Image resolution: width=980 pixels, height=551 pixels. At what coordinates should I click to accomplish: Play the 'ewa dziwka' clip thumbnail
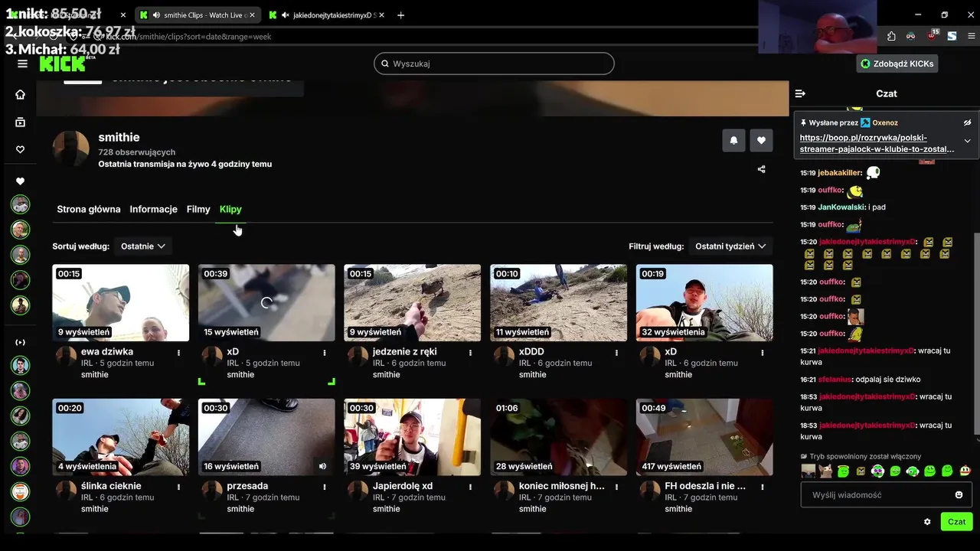point(121,303)
